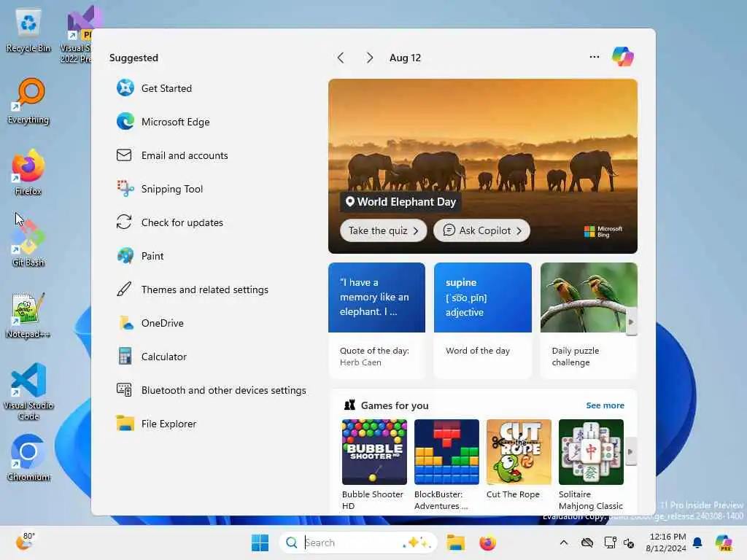The height and width of the screenshot is (560, 747).
Task: Select the Git Bash desktop shortcut
Action: (28, 244)
